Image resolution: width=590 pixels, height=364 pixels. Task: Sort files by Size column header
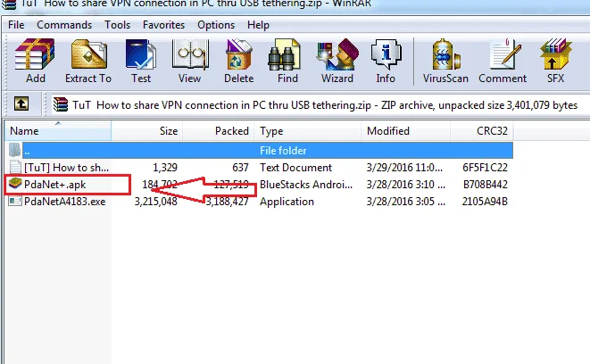(146, 131)
